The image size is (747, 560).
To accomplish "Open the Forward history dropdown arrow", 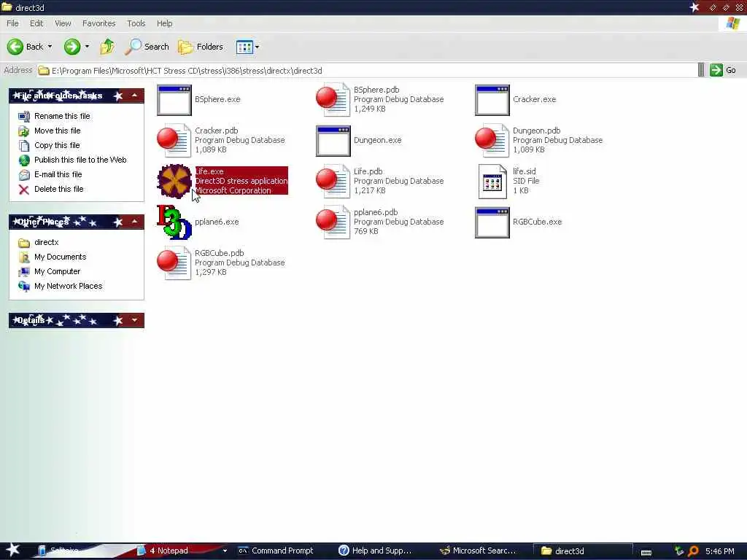I will coord(87,47).
